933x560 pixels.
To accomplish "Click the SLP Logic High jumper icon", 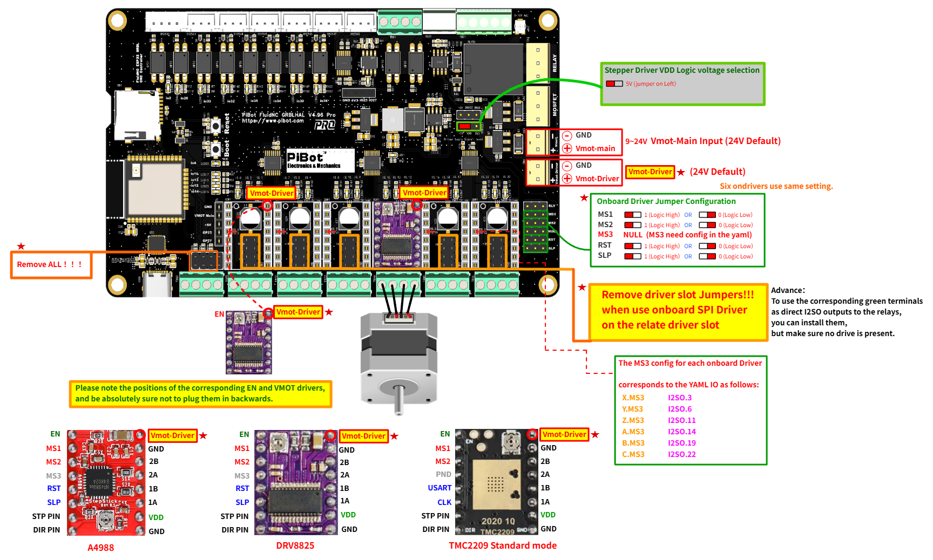I will tap(633, 256).
